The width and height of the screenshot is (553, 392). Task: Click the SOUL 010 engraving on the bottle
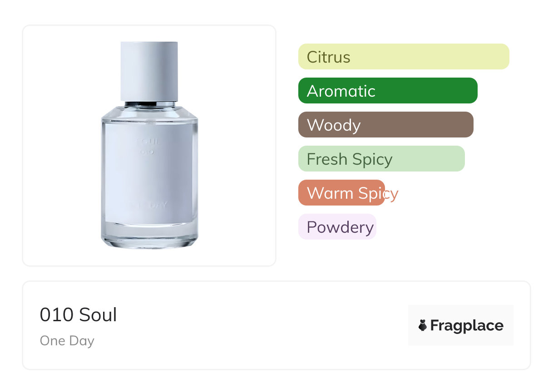click(x=148, y=147)
